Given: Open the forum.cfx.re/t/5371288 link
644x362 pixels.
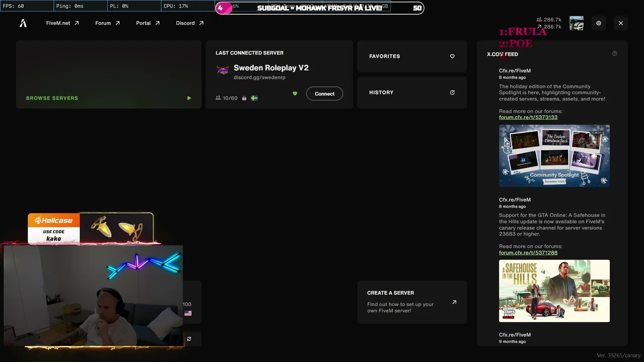Looking at the screenshot, I should tap(528, 252).
